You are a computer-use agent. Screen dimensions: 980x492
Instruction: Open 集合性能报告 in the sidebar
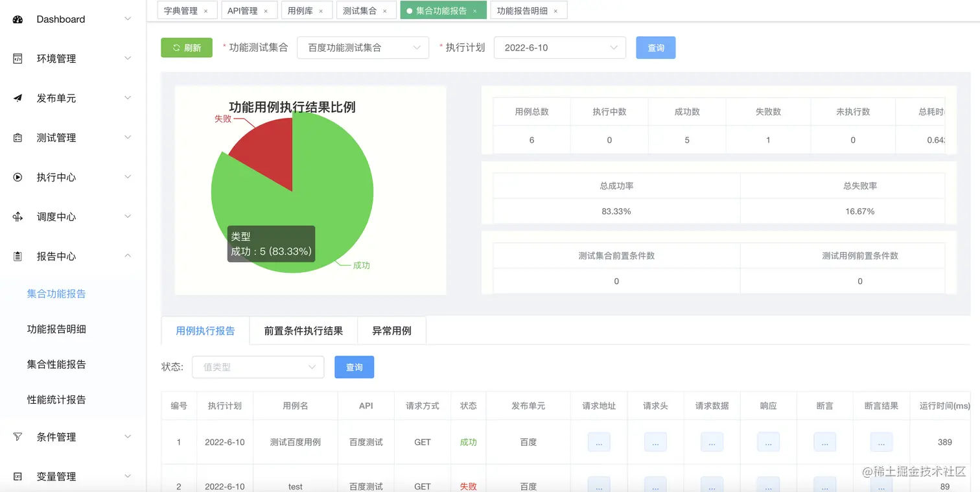pos(56,364)
